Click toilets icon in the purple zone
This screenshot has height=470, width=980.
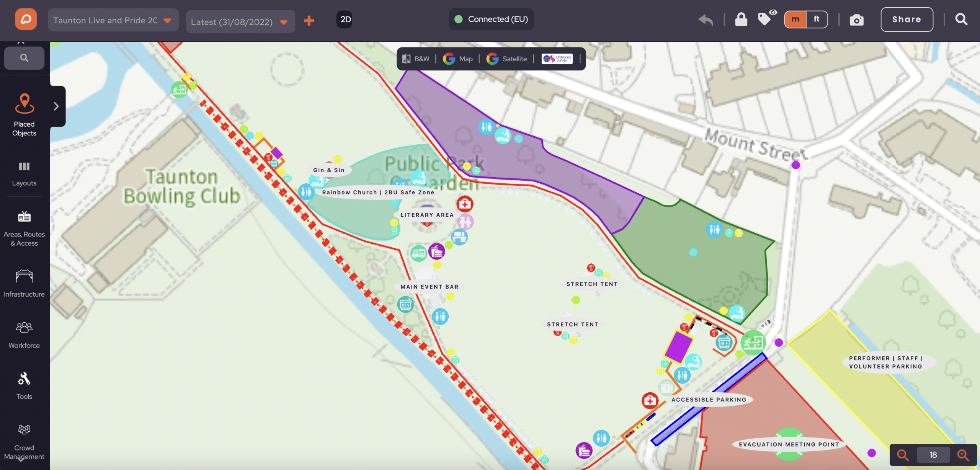486,126
